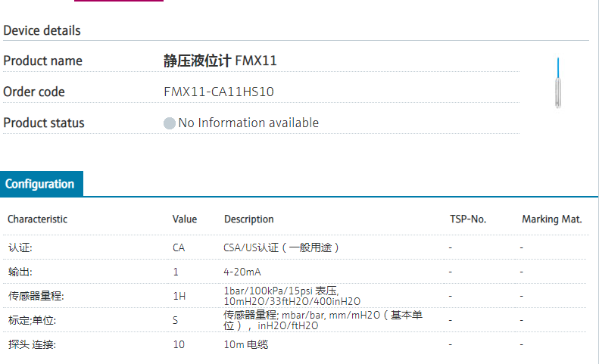Click the gray product status indicator circle
Image resolution: width=599 pixels, height=364 pixels.
170,123
